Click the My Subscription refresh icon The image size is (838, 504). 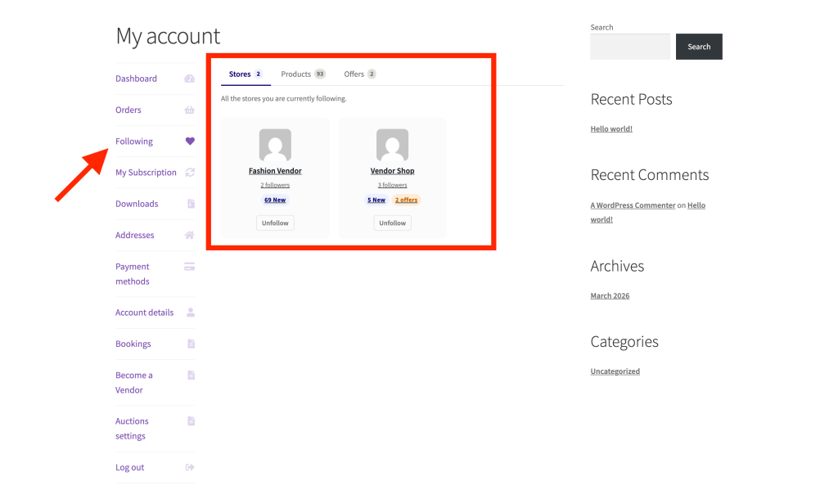click(x=190, y=172)
